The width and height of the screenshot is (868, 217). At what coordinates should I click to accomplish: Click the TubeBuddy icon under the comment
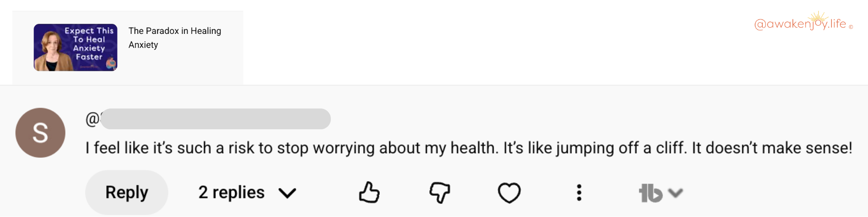coord(650,193)
